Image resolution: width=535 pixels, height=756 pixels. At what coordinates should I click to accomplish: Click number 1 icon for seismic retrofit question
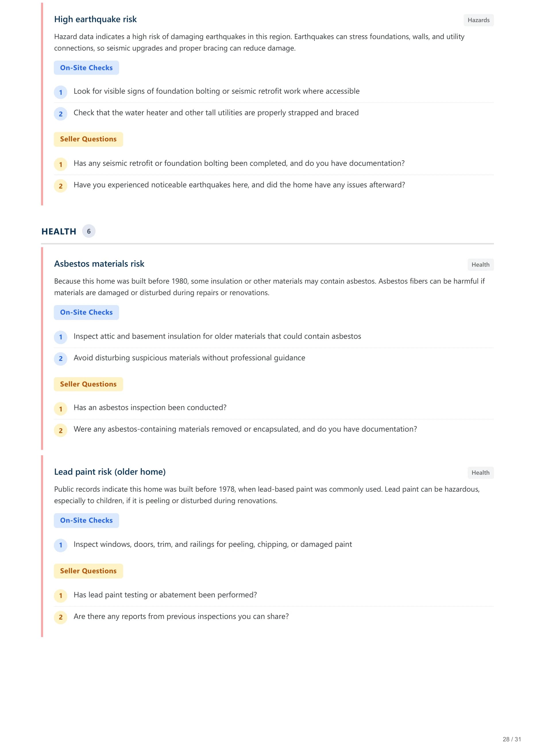pos(61,164)
